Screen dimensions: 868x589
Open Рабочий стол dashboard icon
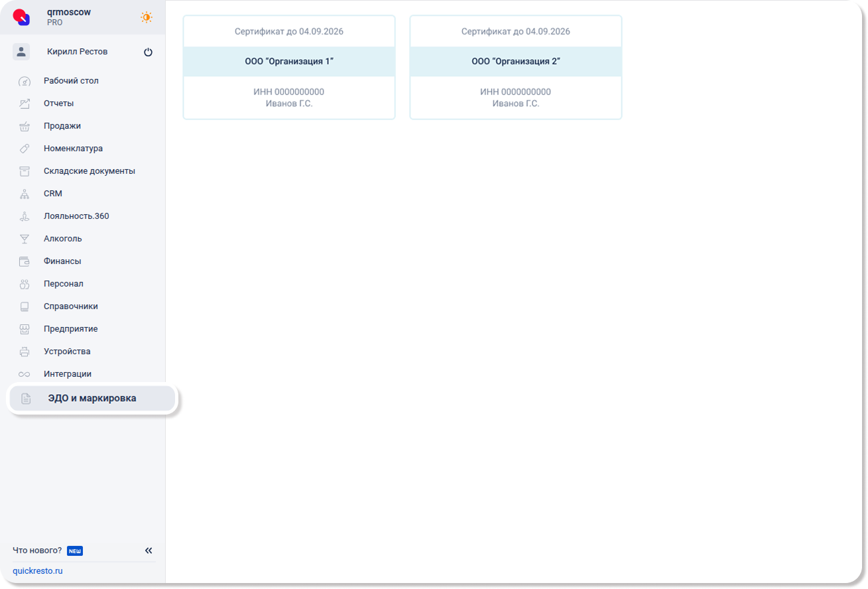[x=25, y=81]
